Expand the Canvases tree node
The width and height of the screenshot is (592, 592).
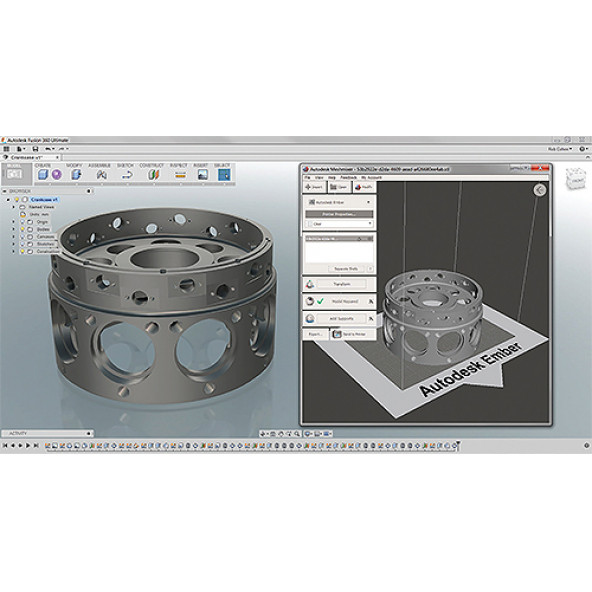pyautogui.click(x=14, y=237)
